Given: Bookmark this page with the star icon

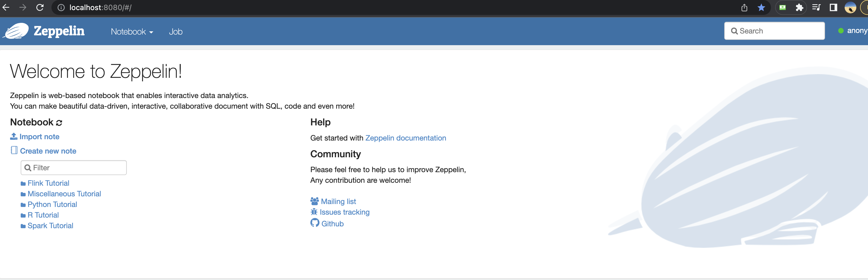Looking at the screenshot, I should (x=761, y=7).
